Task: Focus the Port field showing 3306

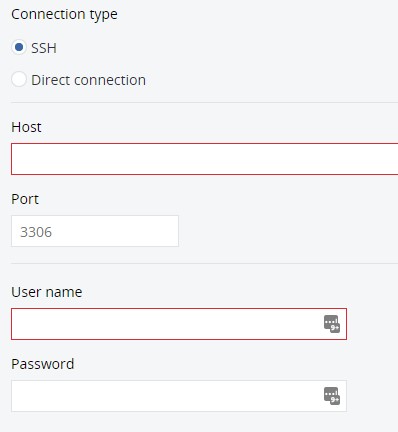Action: coord(95,231)
